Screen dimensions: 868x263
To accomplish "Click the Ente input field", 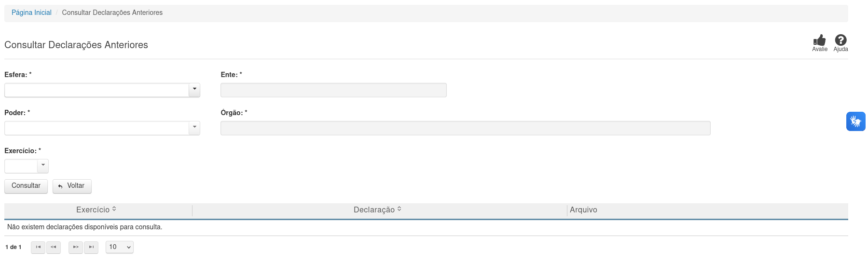I will tap(333, 90).
